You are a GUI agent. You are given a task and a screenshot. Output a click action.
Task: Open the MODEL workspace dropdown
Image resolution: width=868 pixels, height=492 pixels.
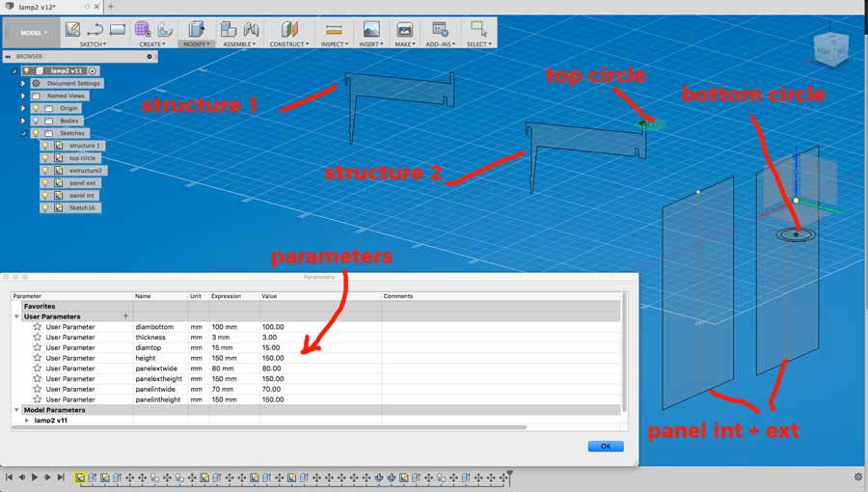[33, 33]
